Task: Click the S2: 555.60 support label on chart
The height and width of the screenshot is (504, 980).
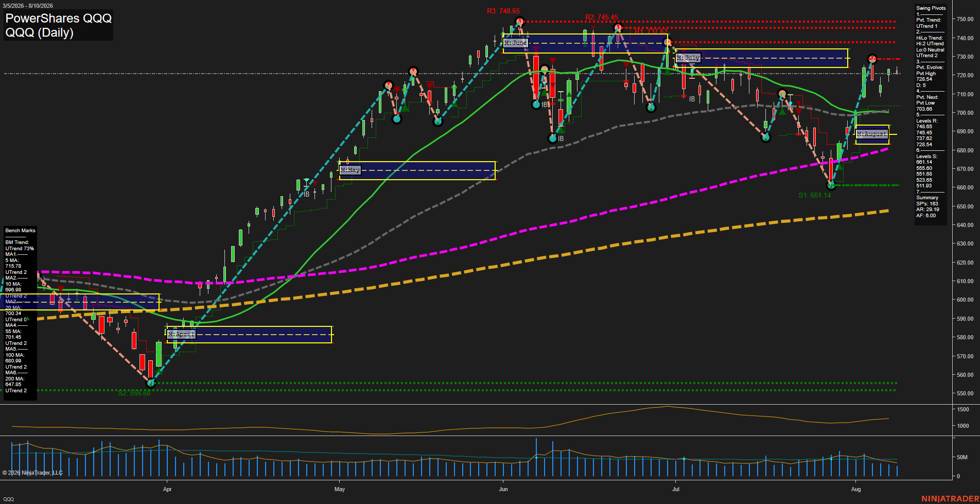Action: 134,393
